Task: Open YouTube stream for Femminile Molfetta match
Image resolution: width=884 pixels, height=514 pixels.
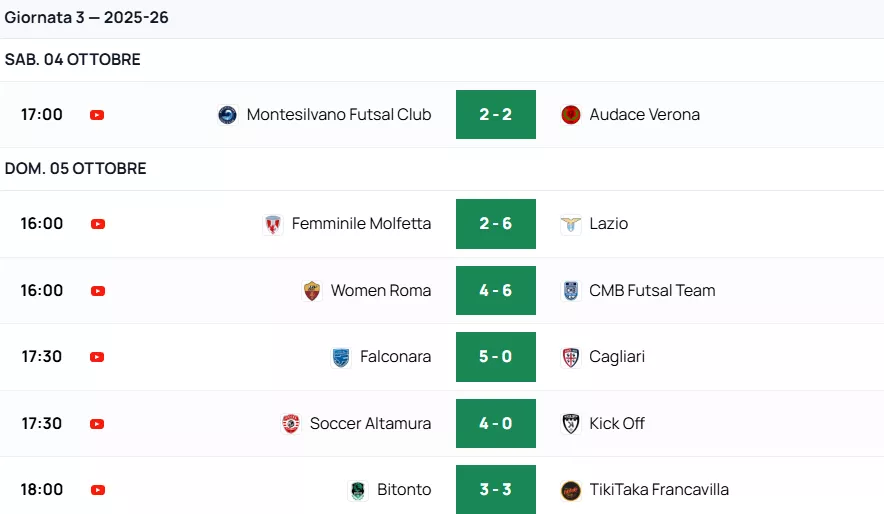Action: [x=97, y=224]
